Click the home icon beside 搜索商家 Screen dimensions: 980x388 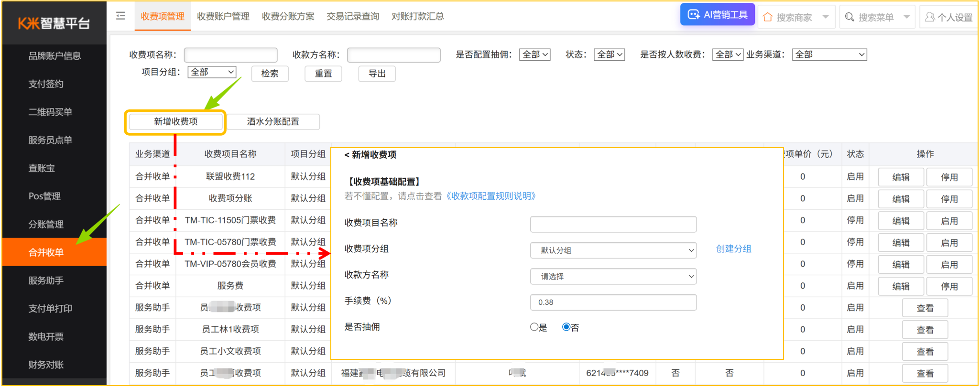[768, 17]
